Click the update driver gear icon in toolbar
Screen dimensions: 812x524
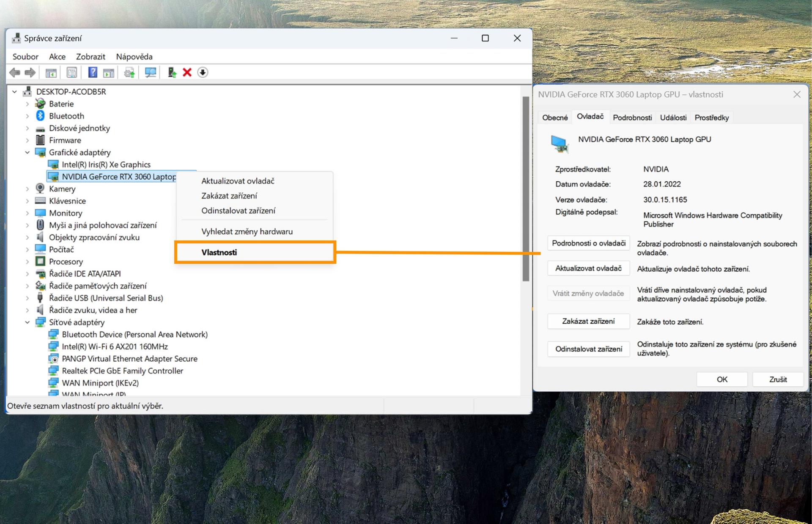(129, 73)
